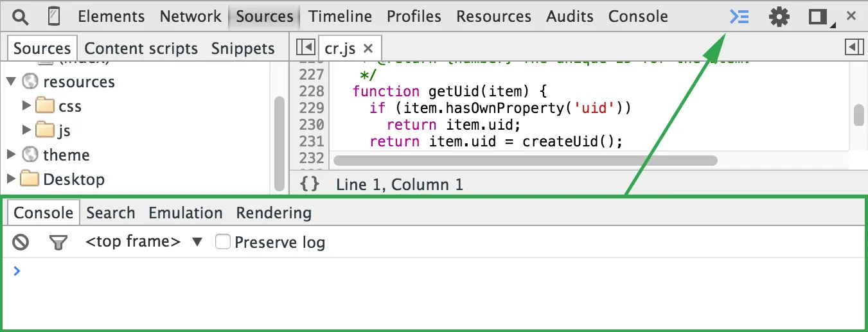Pretty print with curly braces icon
The width and height of the screenshot is (868, 332).
310,184
